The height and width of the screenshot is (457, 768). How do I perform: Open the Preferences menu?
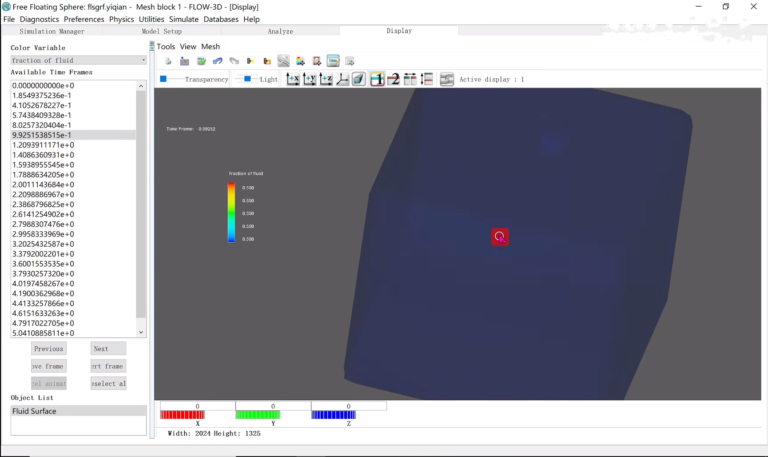(84, 19)
